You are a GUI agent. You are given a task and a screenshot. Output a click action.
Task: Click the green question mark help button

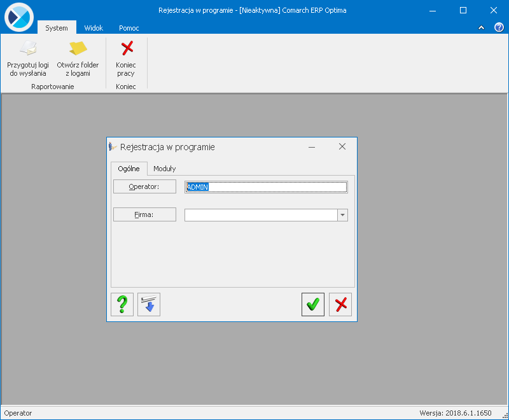coord(122,304)
